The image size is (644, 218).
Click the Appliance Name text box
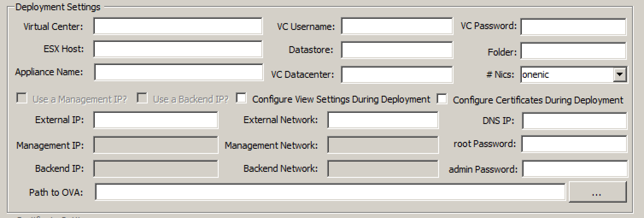click(179, 72)
